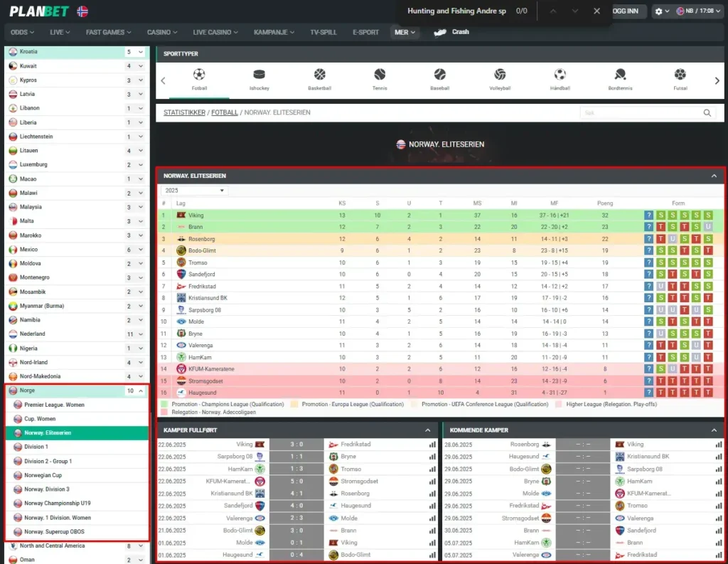
Task: Open the LIVE menu
Action: pos(60,32)
